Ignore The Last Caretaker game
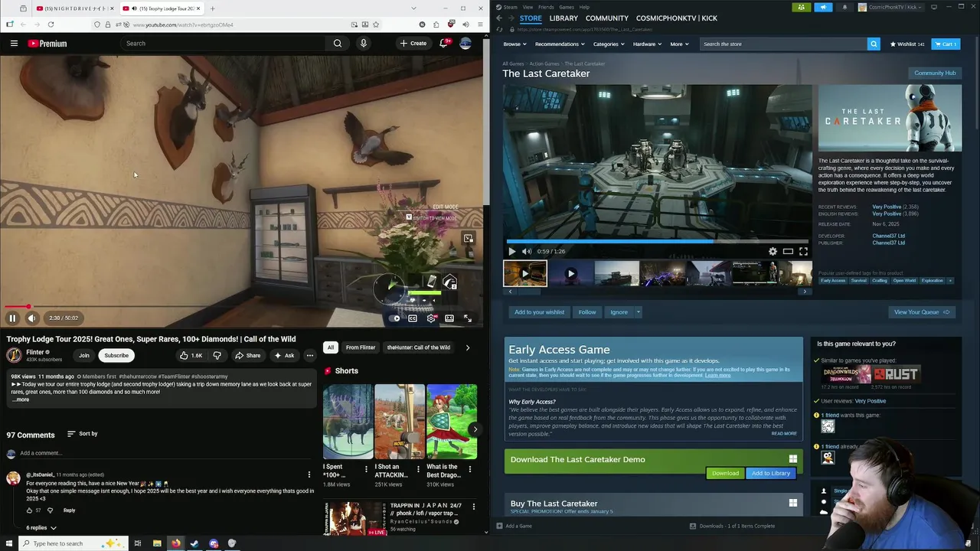Viewport: 980px width, 551px height. coord(619,312)
